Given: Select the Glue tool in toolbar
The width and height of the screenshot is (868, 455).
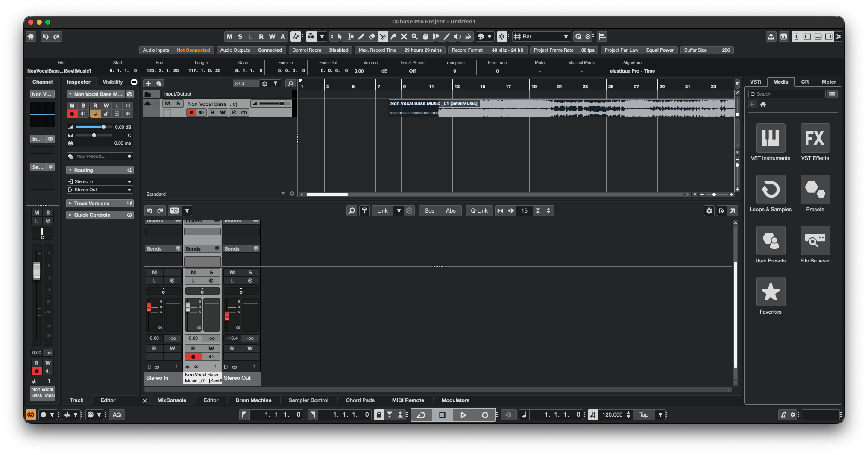Looking at the screenshot, I should [393, 37].
